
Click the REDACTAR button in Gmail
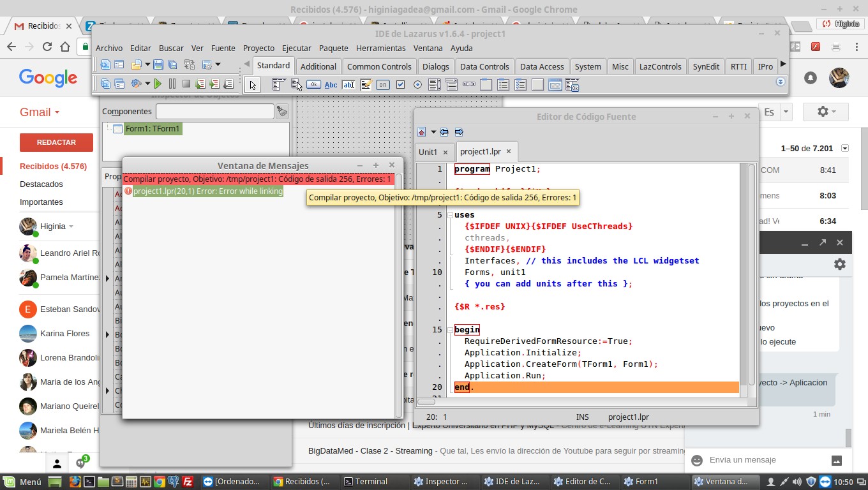click(x=56, y=142)
